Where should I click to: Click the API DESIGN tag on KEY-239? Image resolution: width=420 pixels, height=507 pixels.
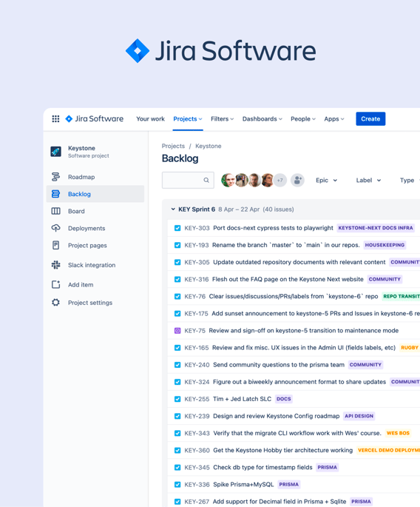click(359, 416)
